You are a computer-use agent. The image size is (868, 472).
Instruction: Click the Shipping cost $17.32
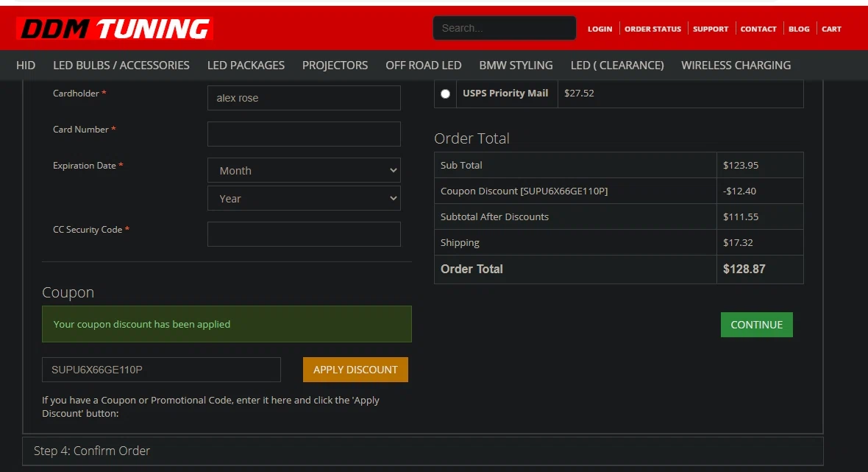click(738, 243)
